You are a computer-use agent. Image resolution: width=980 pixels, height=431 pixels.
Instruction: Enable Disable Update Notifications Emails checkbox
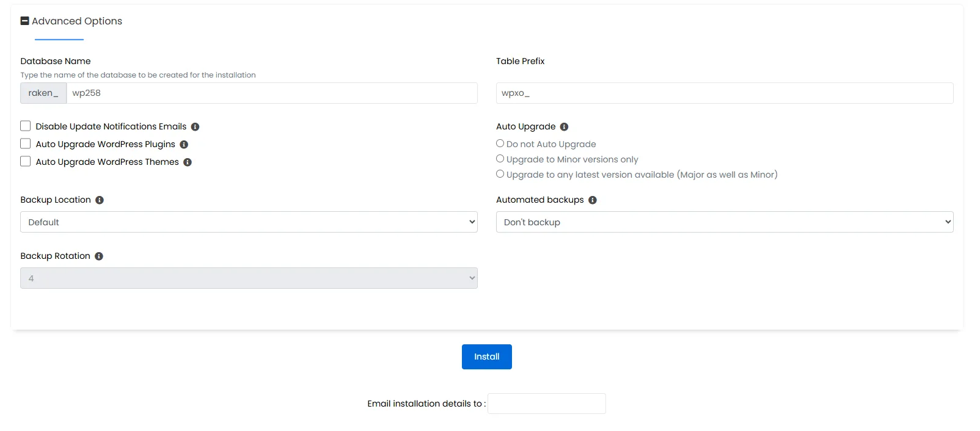26,126
